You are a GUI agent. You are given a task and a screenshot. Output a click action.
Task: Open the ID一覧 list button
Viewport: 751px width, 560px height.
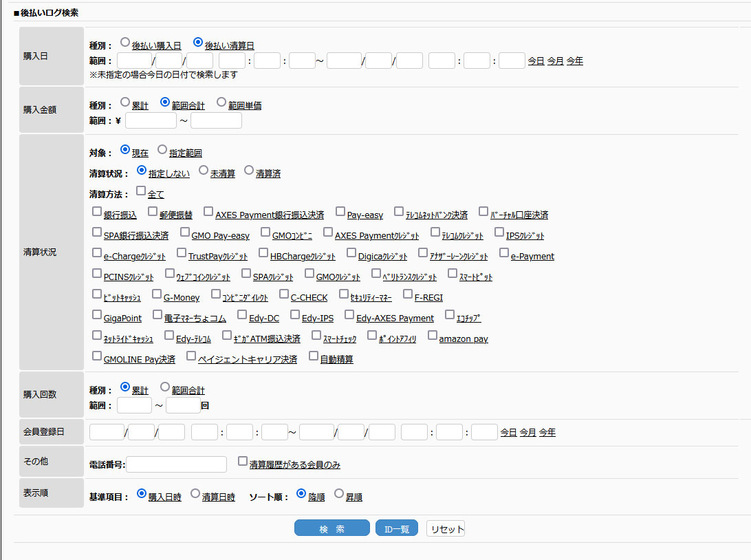point(397,528)
